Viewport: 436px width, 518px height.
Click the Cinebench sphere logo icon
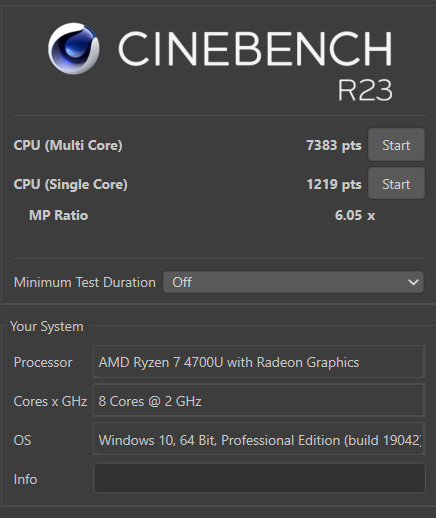pos(74,48)
